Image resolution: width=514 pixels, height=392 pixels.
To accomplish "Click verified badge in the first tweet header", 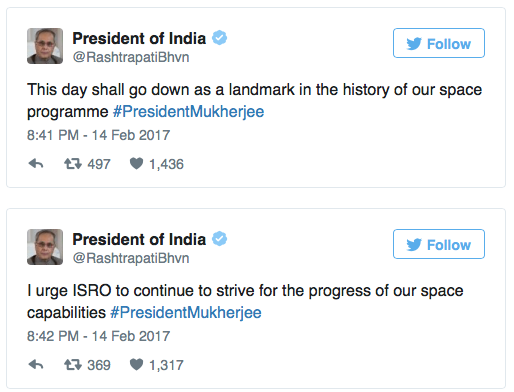I will tap(220, 37).
